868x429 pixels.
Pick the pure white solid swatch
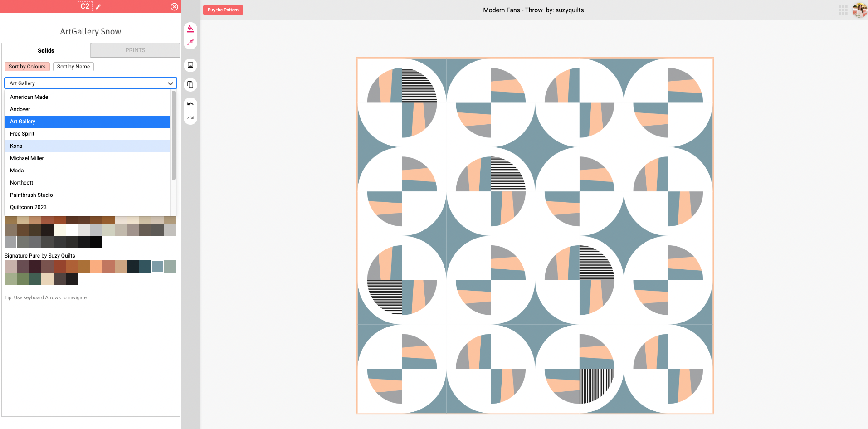click(72, 230)
